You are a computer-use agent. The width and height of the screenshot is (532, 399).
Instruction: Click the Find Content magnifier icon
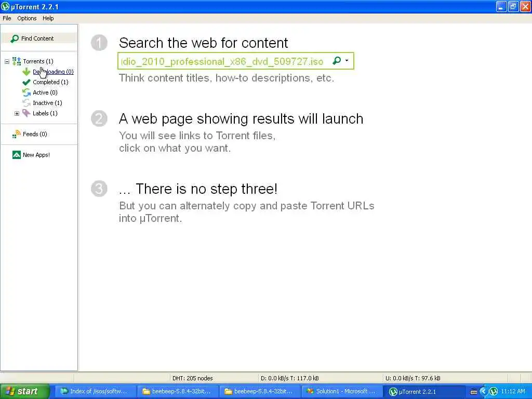coord(15,38)
